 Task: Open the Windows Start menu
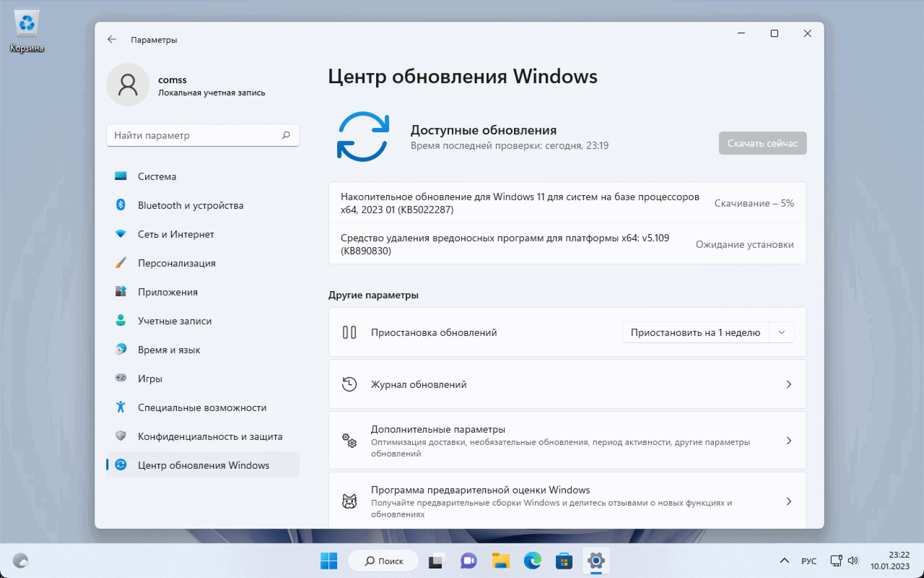pos(329,561)
